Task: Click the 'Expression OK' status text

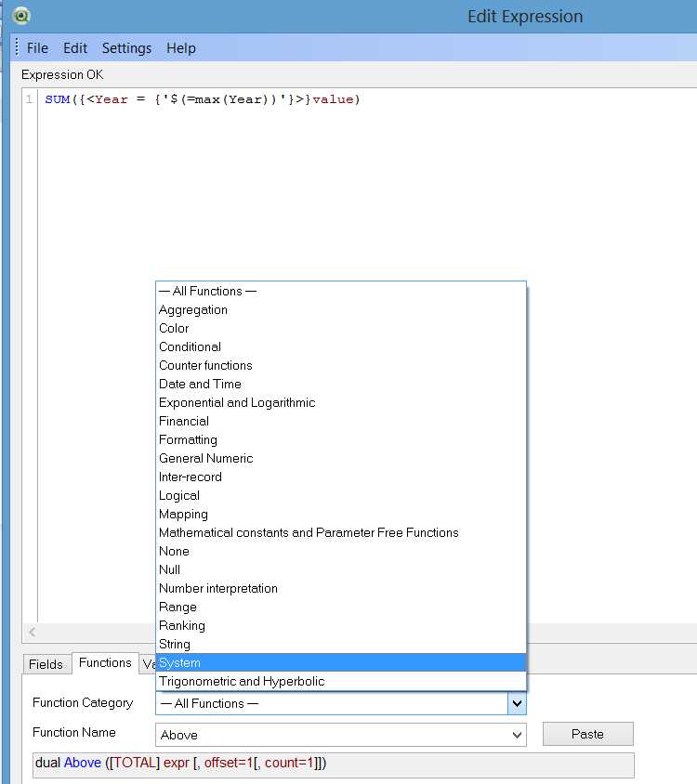Action: click(62, 74)
